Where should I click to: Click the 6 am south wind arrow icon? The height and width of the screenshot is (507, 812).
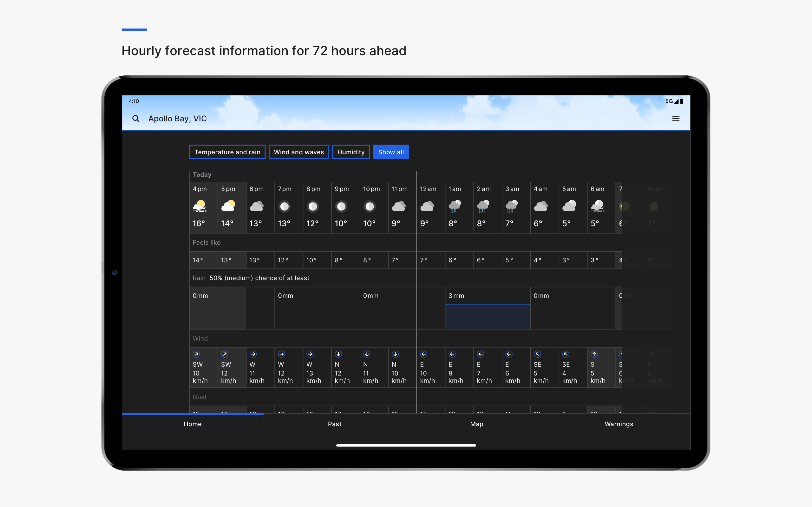(594, 354)
